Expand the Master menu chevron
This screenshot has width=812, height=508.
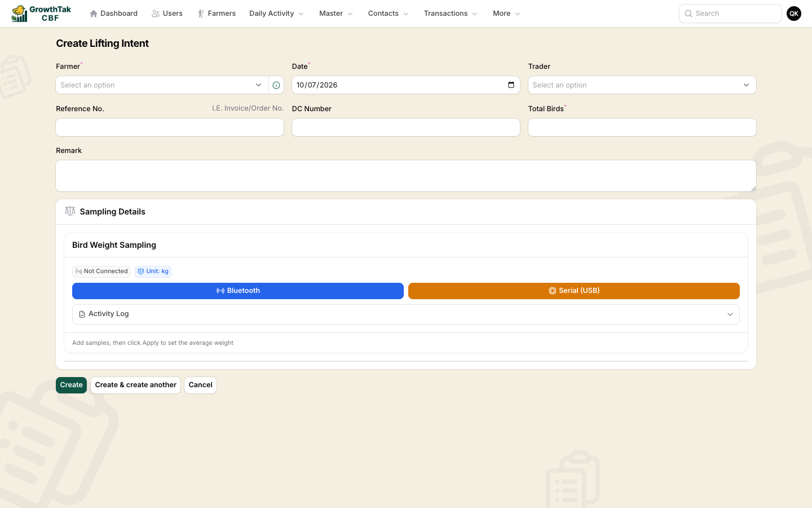point(350,14)
